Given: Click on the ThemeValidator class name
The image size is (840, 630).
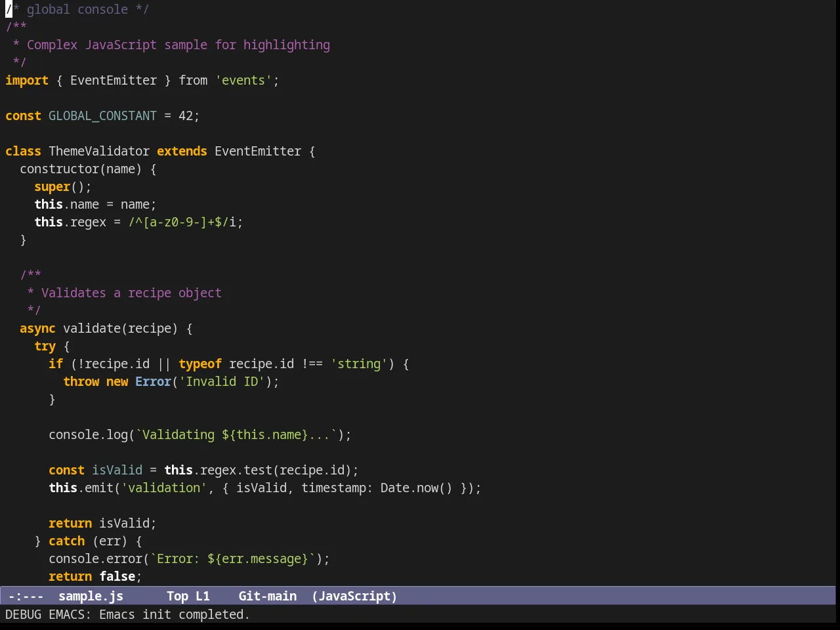Looking at the screenshot, I should (99, 151).
